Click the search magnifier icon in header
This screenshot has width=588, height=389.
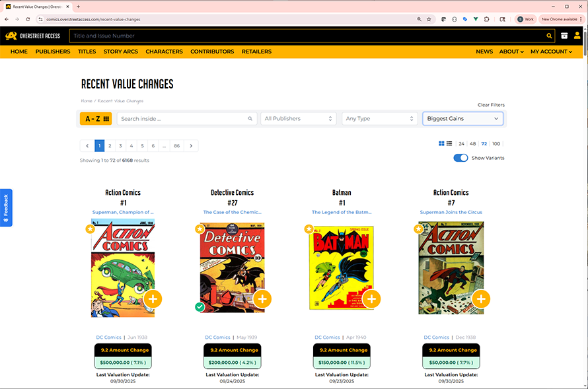click(x=549, y=36)
